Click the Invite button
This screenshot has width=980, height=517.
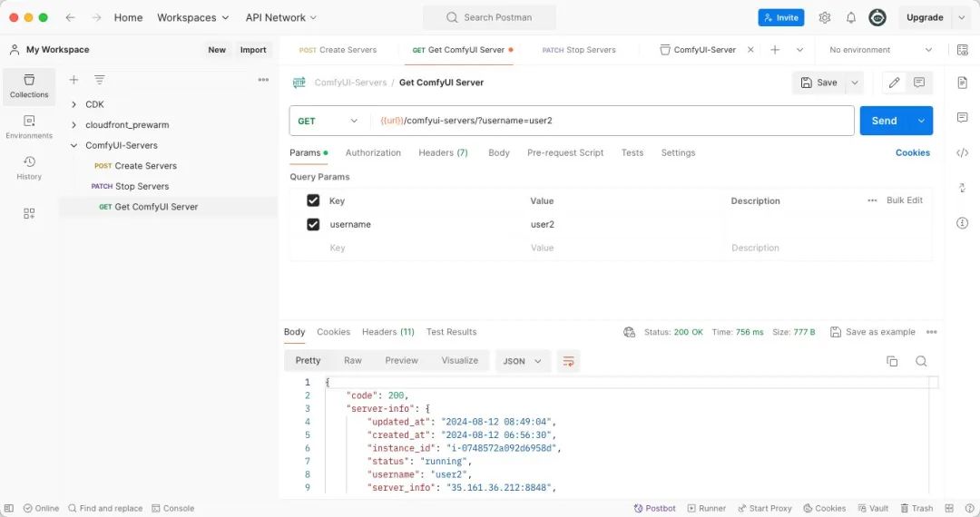[781, 17]
